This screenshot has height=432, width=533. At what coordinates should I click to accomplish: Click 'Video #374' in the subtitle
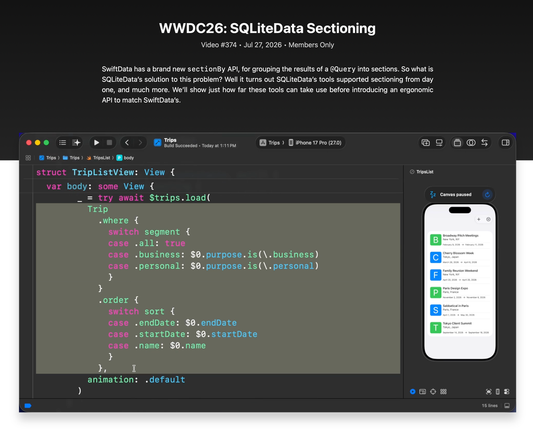click(219, 45)
